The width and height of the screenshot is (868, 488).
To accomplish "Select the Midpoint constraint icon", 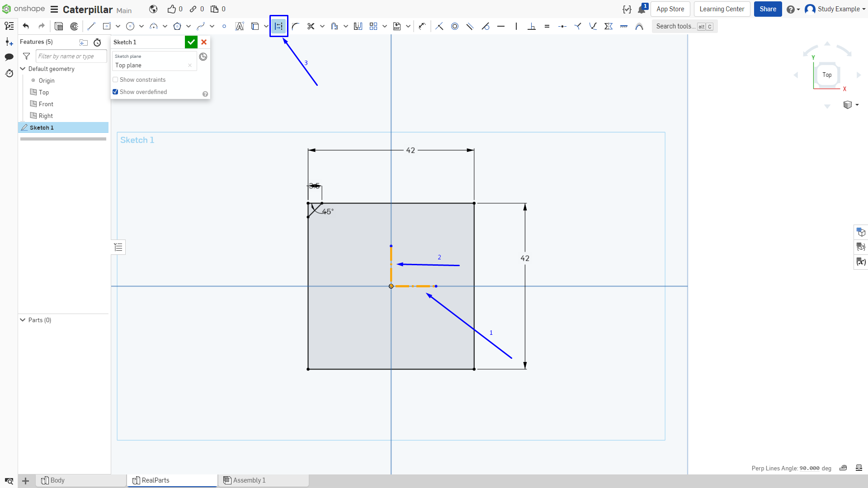I will pos(562,26).
